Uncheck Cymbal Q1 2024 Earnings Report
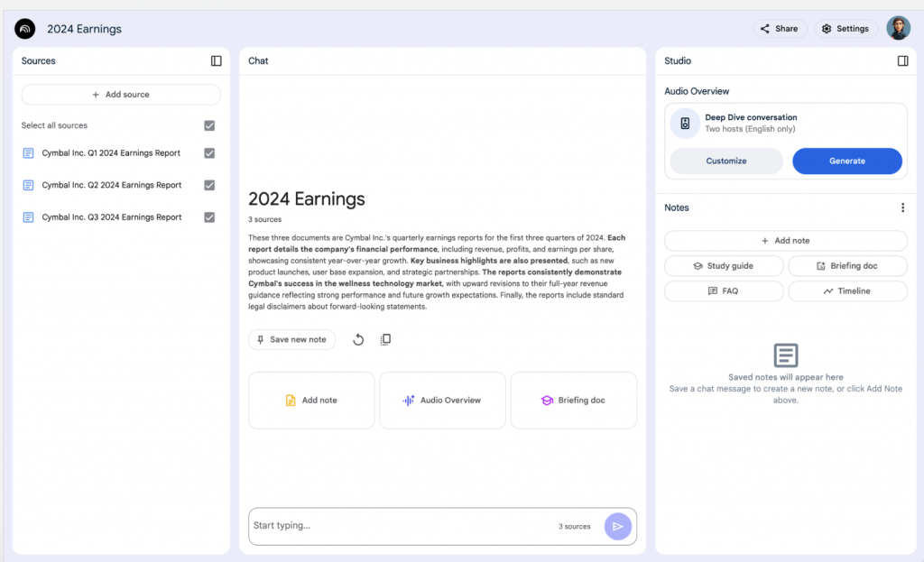Screen dimensions: 924x562 (209, 152)
